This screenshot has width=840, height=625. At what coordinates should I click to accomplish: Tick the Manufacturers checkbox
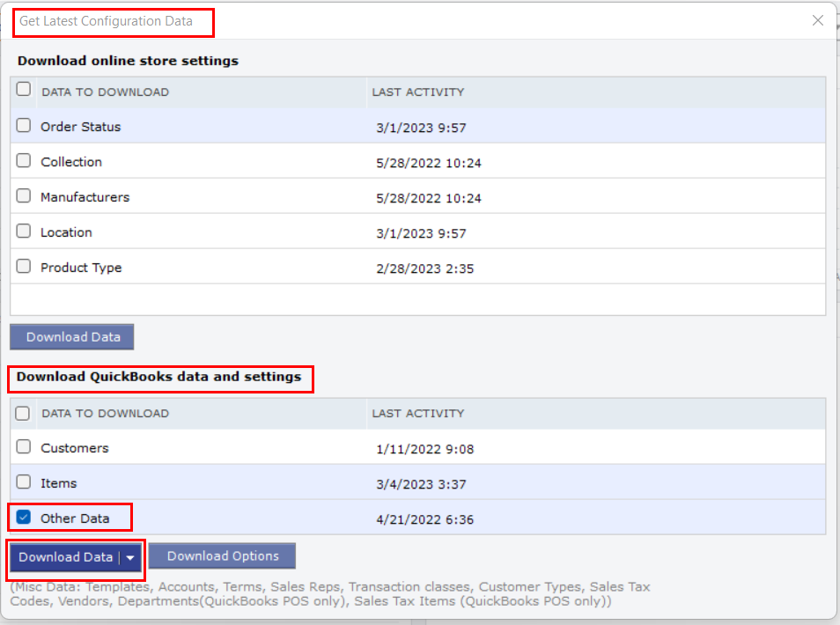[24, 196]
